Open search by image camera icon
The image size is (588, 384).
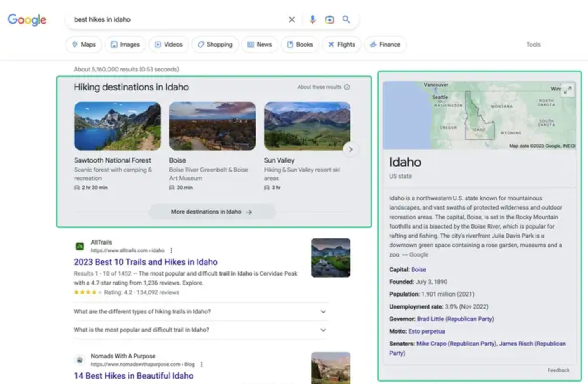point(329,19)
